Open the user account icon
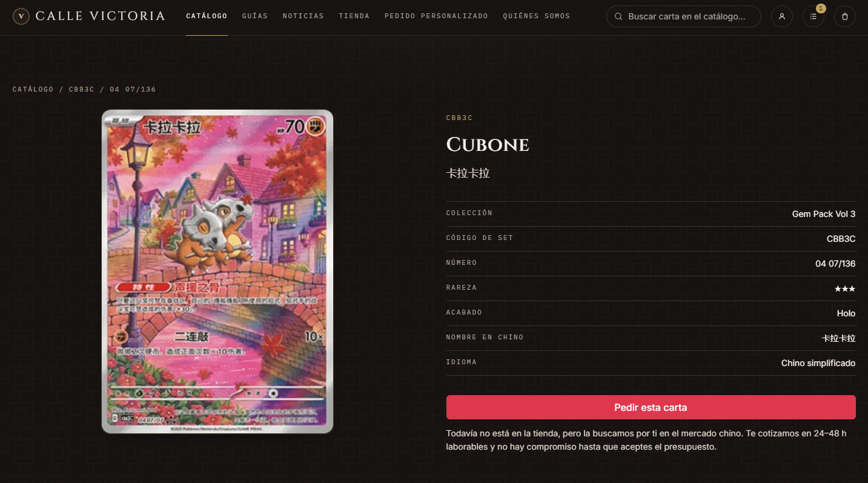This screenshot has width=868, height=483. pos(782,16)
